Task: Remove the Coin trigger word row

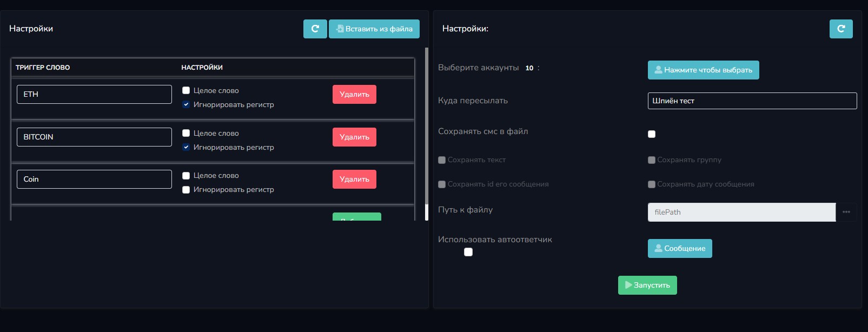Action: tap(354, 179)
